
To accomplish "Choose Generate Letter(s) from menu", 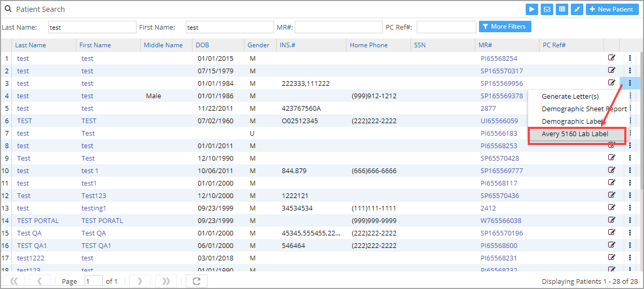I will tap(570, 97).
